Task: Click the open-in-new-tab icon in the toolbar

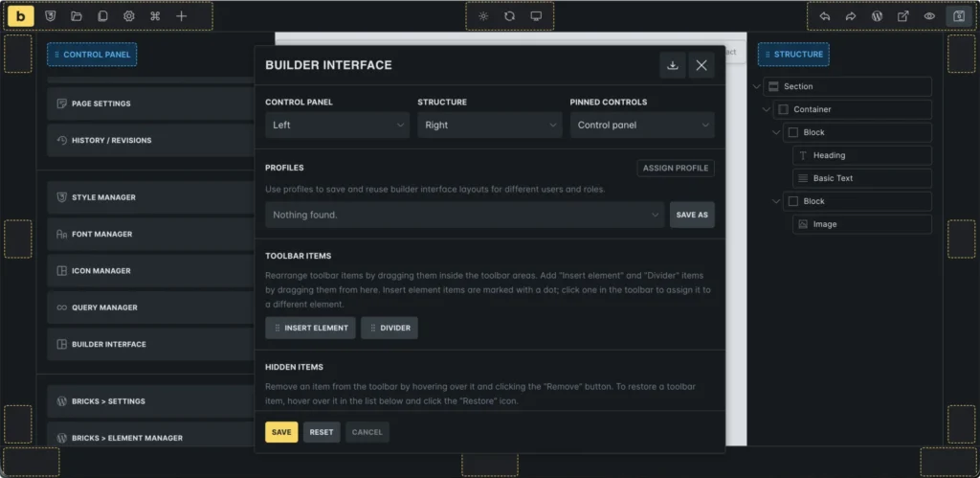Action: pyautogui.click(x=903, y=16)
